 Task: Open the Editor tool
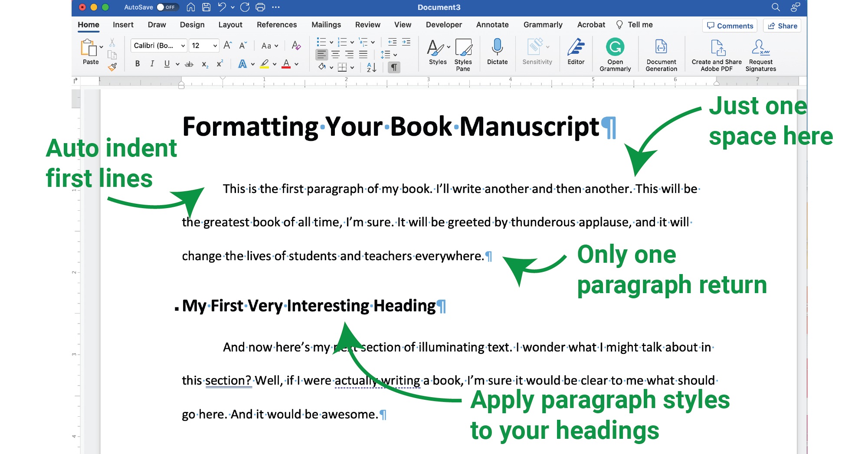576,52
